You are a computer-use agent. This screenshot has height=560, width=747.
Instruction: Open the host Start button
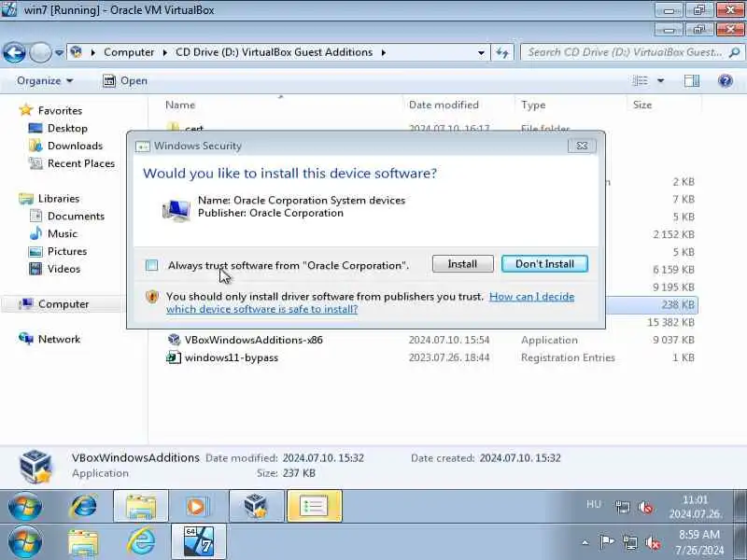tap(25, 542)
